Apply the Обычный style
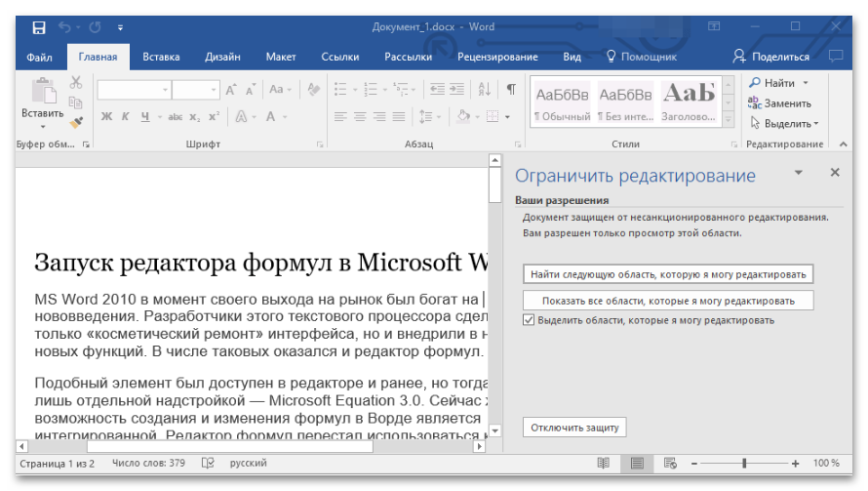The height and width of the screenshot is (491, 868). point(562,102)
